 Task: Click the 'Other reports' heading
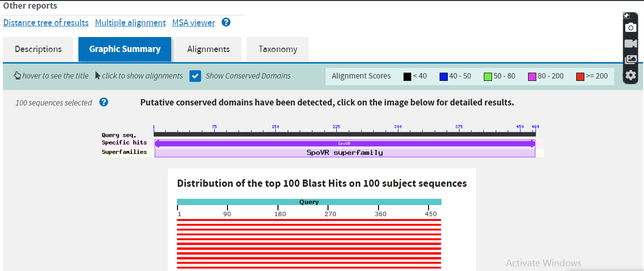pyautogui.click(x=30, y=6)
